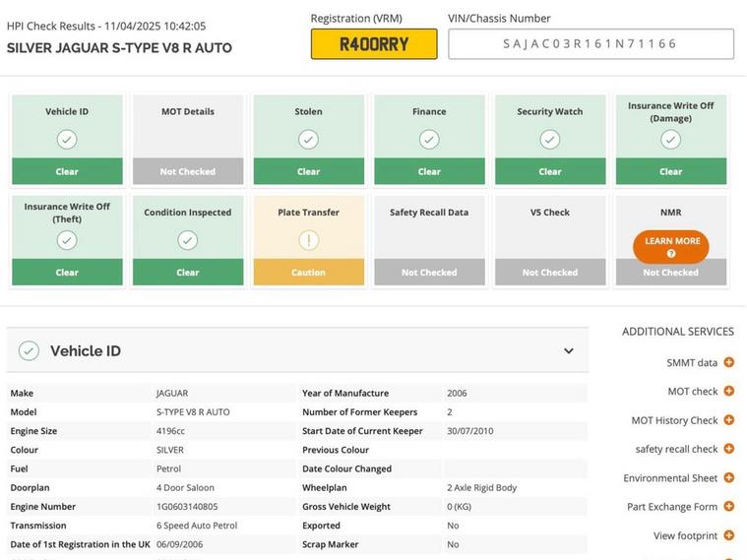Screen dimensions: 747x560
Task: Click the Security Watch checkmark icon
Action: point(550,140)
